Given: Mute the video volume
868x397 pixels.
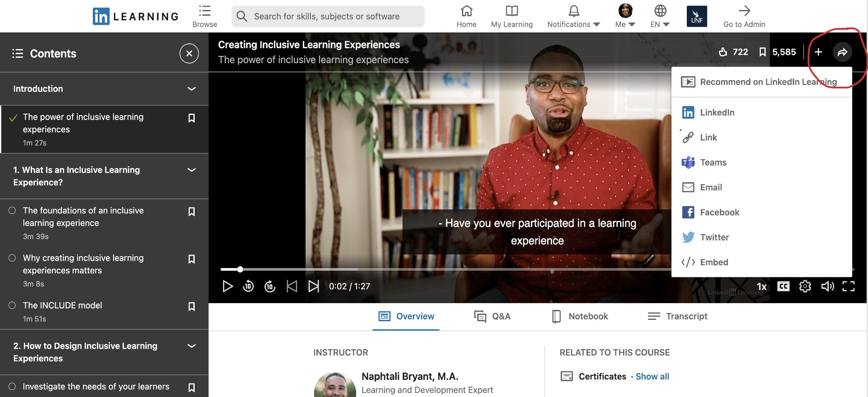Looking at the screenshot, I should [827, 286].
